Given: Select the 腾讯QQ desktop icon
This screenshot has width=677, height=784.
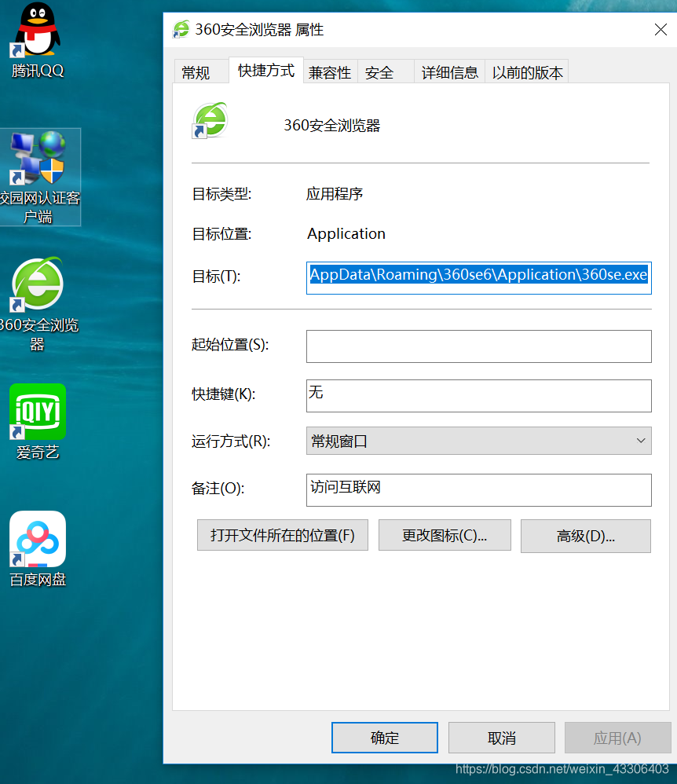Looking at the screenshot, I should coord(38,41).
